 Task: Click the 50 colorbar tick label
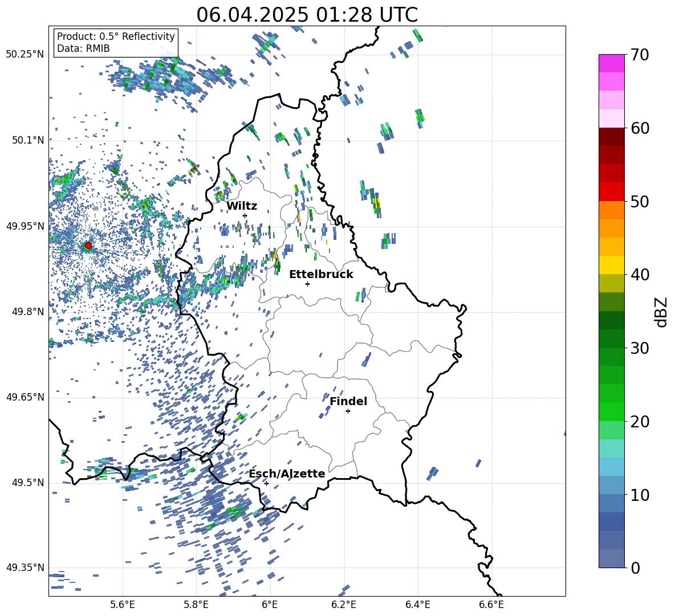(x=639, y=202)
